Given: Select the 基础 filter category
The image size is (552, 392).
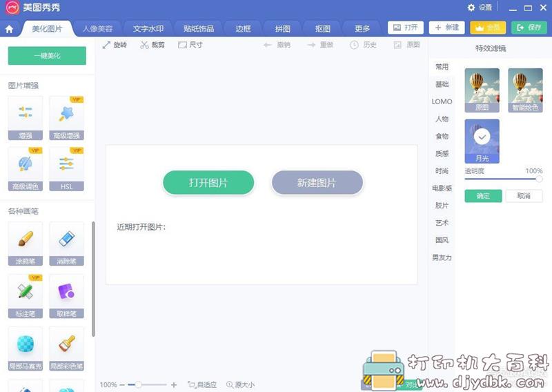Looking at the screenshot, I should pyautogui.click(x=442, y=84).
